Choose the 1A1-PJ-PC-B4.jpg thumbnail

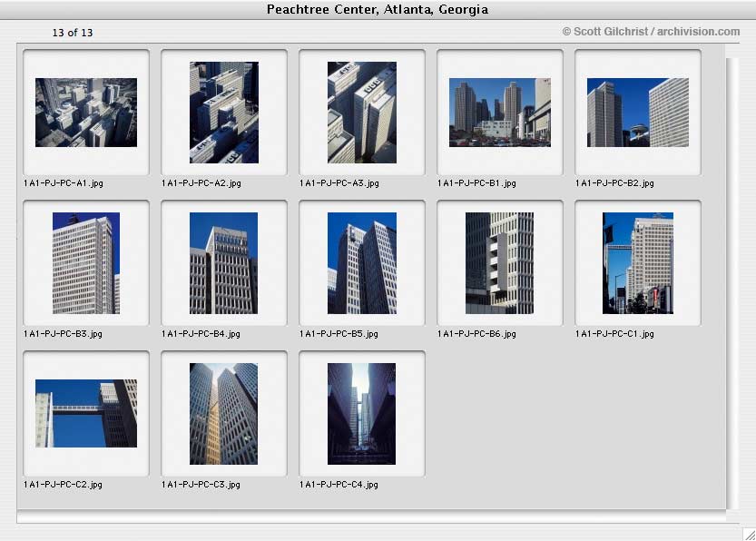pyautogui.click(x=223, y=263)
